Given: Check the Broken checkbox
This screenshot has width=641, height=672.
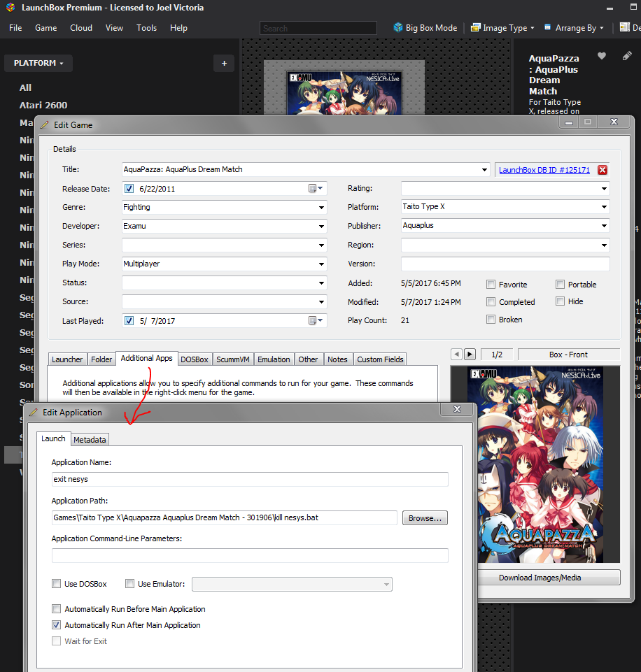Looking at the screenshot, I should 491,320.
